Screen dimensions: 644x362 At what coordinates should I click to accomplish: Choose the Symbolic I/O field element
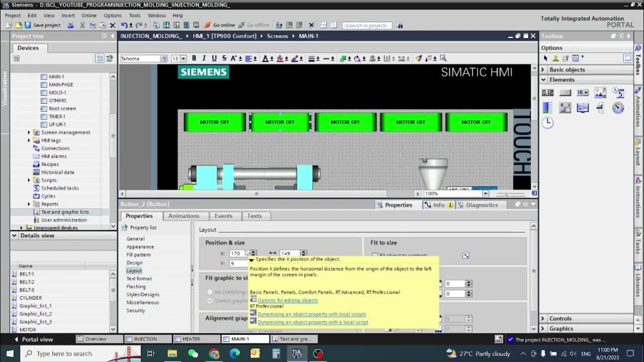(x=583, y=93)
